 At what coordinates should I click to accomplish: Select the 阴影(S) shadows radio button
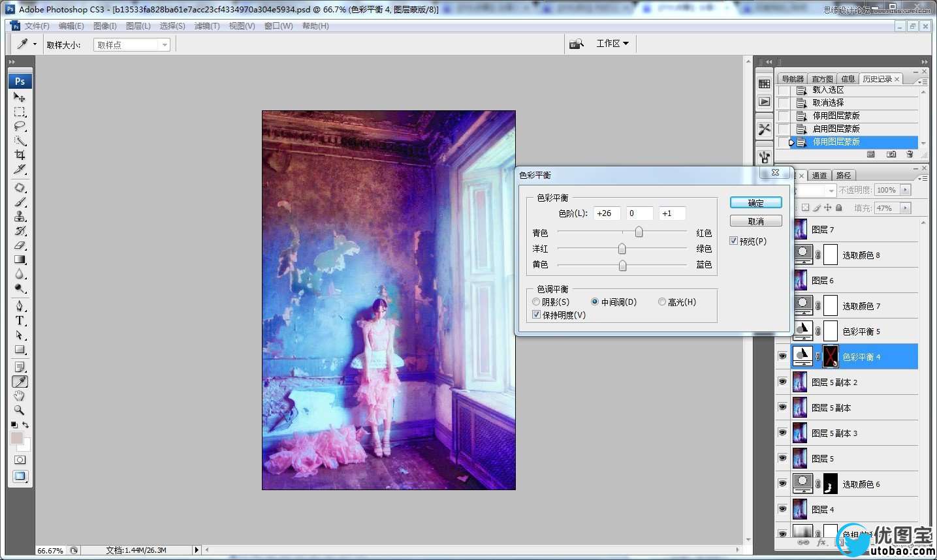(536, 302)
